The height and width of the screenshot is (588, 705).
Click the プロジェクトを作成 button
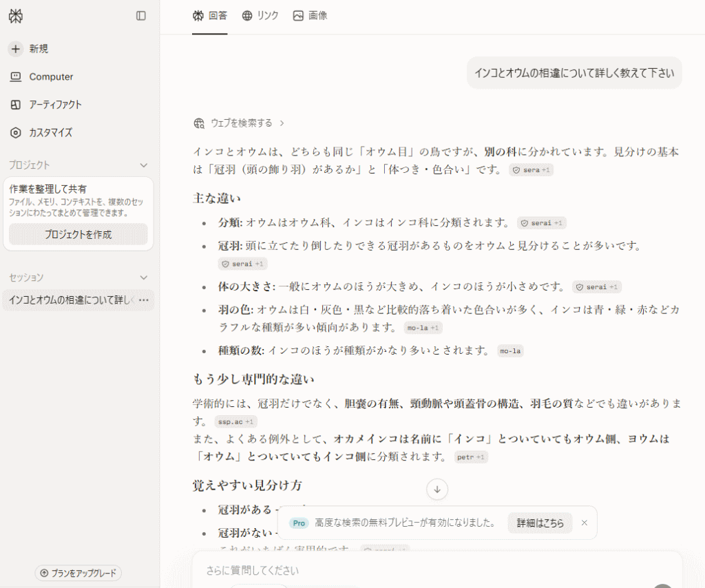(x=78, y=234)
